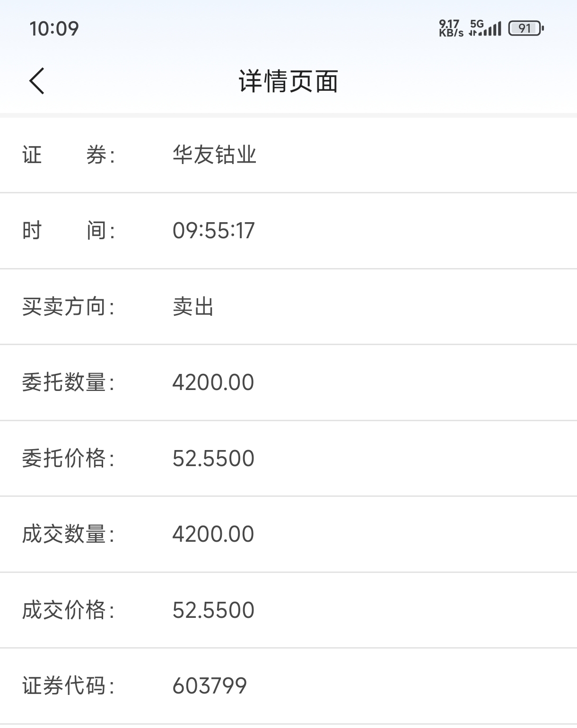
Task: Select the 时间 row label
Action: coord(69,231)
